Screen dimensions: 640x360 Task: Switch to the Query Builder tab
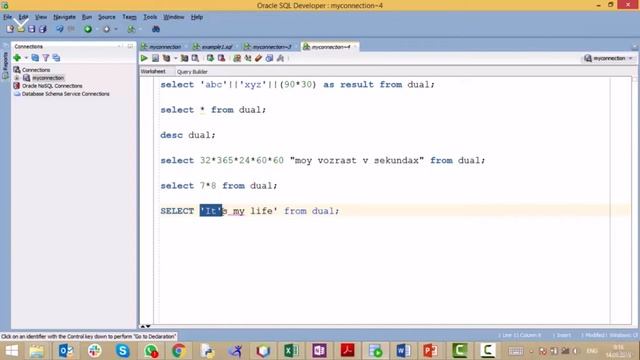tap(192, 72)
